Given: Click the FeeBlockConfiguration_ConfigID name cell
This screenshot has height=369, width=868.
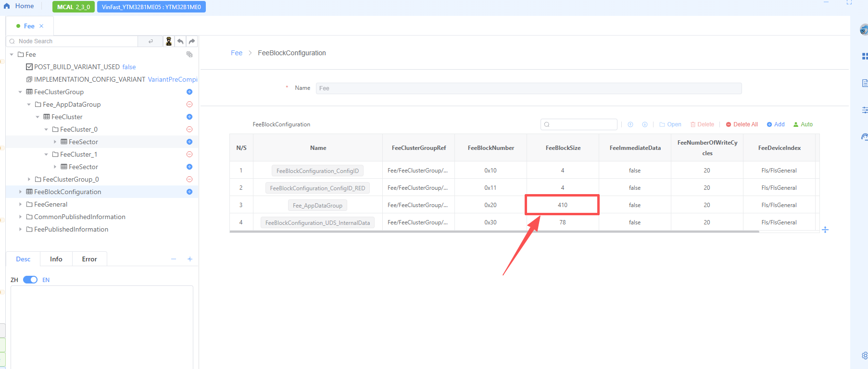Looking at the screenshot, I should [318, 171].
